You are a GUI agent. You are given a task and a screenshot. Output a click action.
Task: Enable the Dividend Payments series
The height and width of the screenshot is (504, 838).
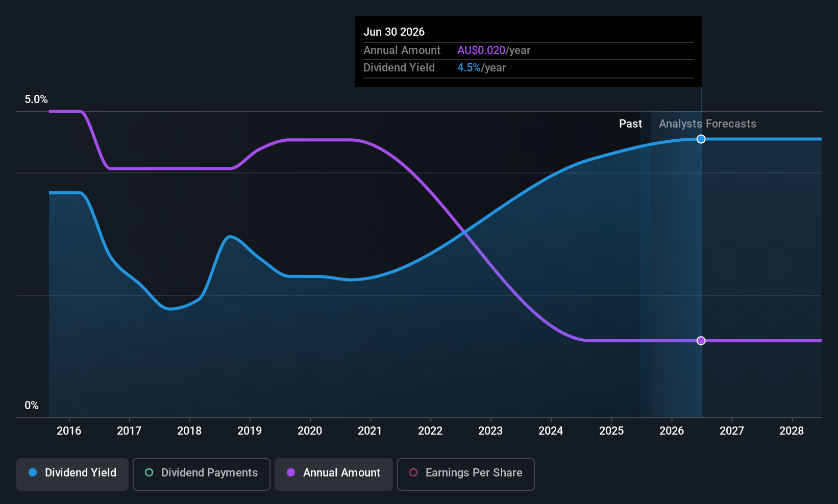click(x=201, y=473)
